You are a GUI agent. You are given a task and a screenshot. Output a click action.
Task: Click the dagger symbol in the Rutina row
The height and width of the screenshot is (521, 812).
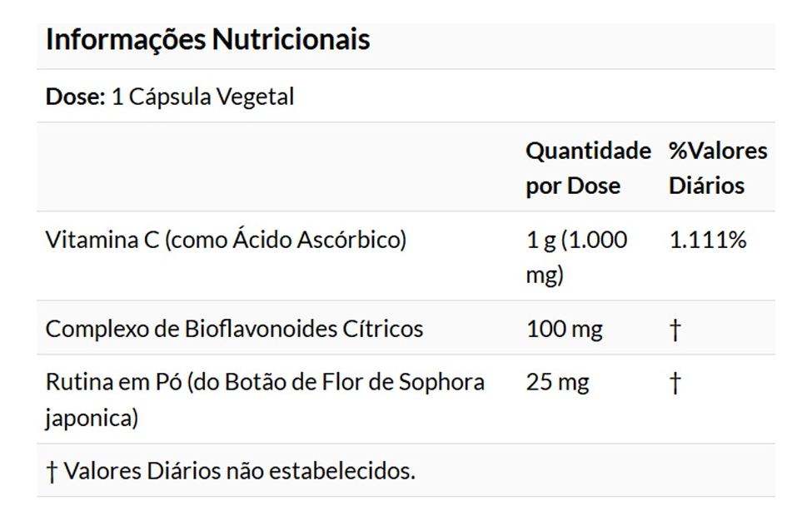pos(675,383)
